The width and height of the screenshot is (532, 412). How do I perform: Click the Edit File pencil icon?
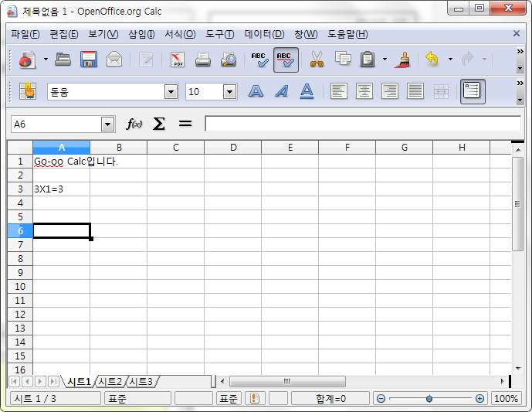(x=146, y=60)
